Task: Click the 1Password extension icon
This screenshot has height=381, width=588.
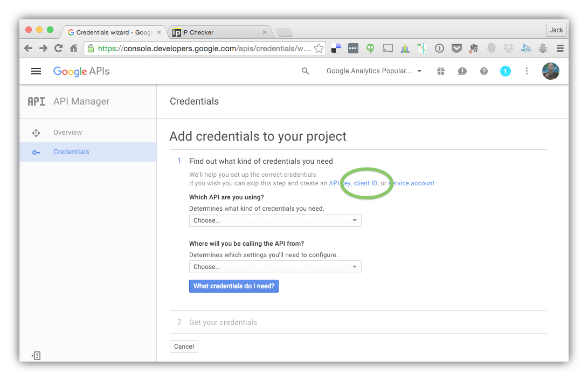Action: tap(439, 49)
